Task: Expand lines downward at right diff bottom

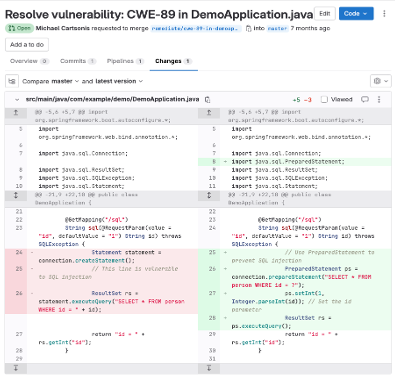Action: (x=209, y=368)
